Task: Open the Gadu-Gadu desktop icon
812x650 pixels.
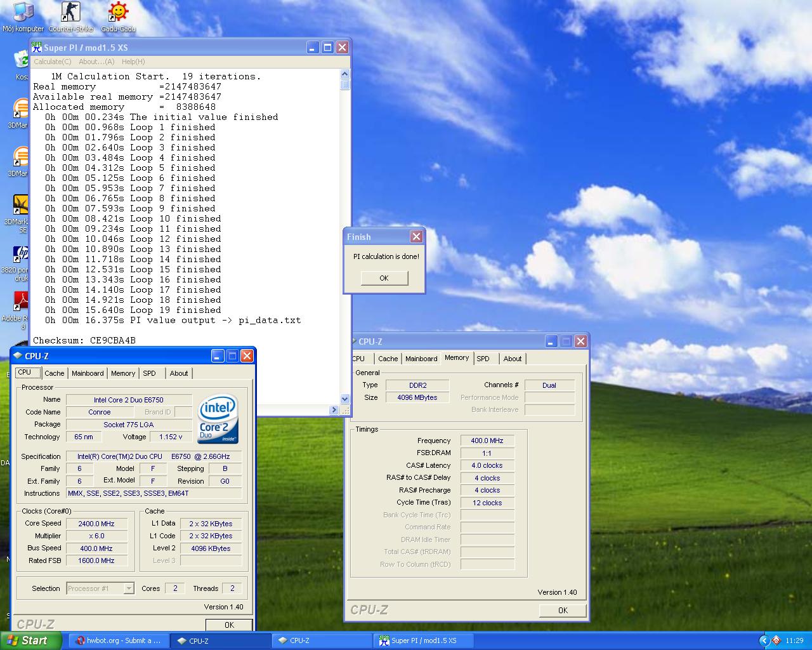Action: pos(118,17)
